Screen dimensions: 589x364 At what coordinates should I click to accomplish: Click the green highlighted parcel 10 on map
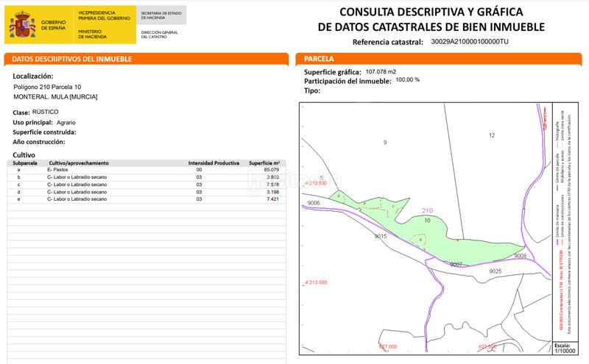[442, 235]
